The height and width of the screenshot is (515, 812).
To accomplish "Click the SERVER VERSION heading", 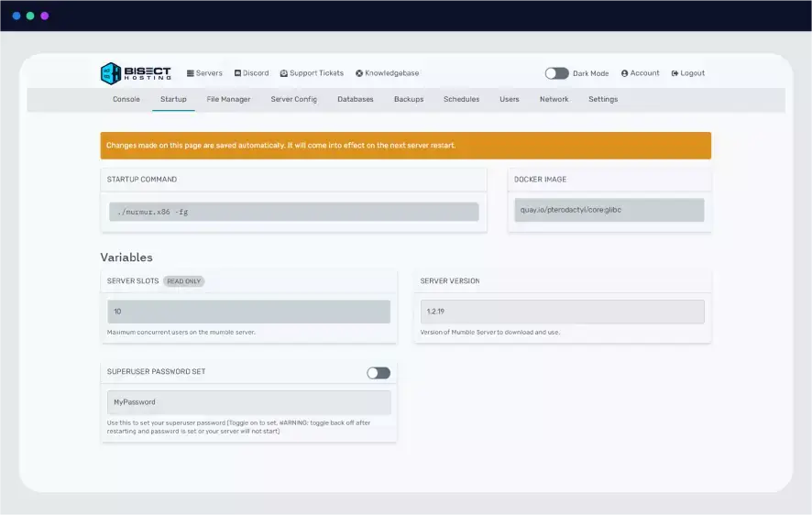I will point(449,281).
